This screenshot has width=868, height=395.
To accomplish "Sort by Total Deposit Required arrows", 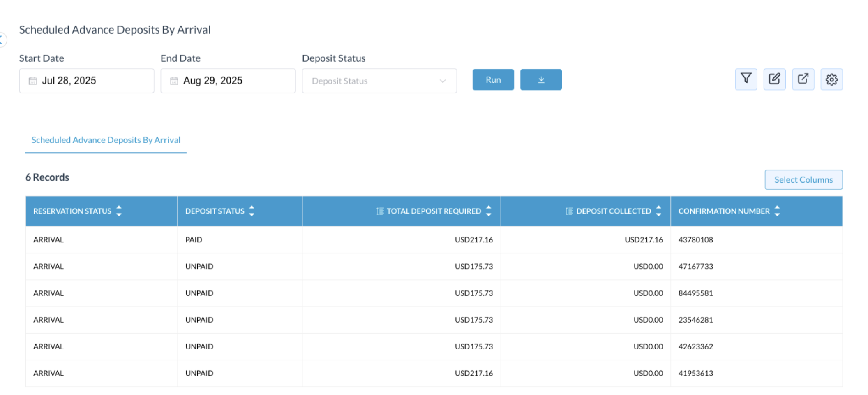I will (x=489, y=211).
